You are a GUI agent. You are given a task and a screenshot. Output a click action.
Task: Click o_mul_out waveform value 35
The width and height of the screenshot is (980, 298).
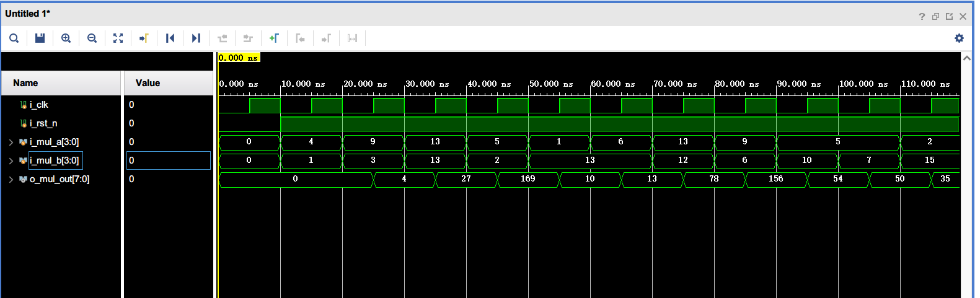(945, 178)
